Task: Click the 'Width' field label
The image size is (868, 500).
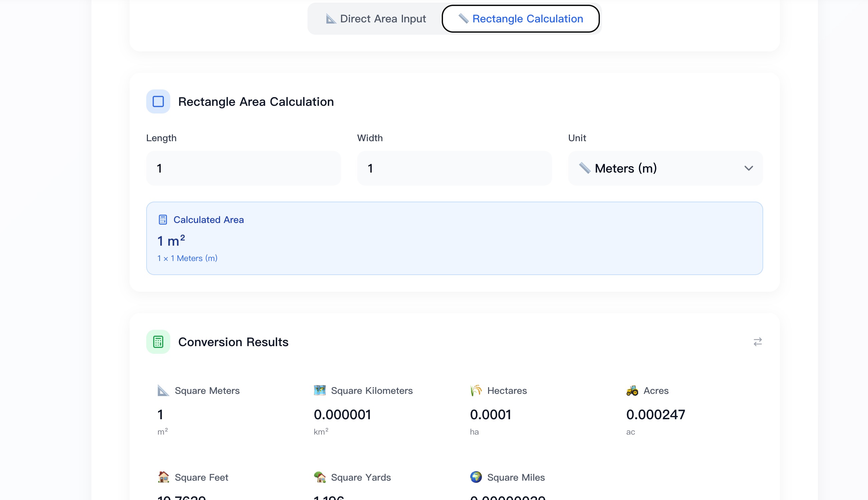Action: click(x=370, y=138)
